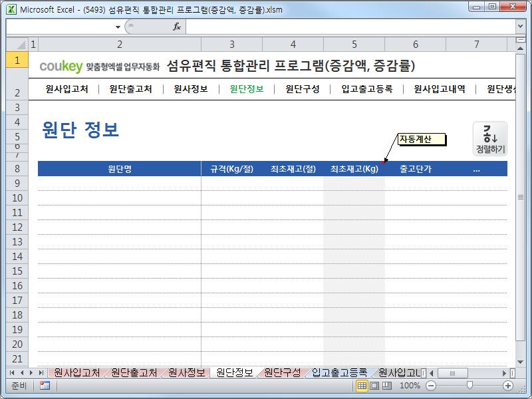
Task: Open the 원사정보 navigation link
Action: click(x=191, y=89)
